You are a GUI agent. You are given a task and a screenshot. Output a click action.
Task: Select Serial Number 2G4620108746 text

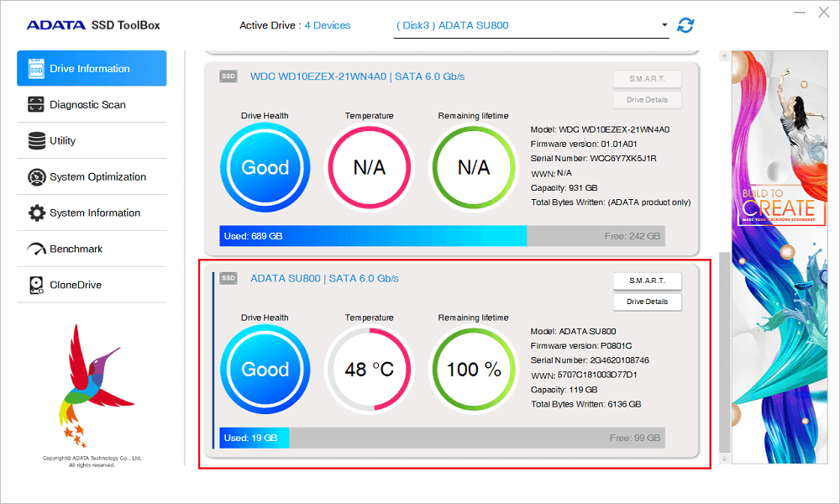click(x=590, y=360)
